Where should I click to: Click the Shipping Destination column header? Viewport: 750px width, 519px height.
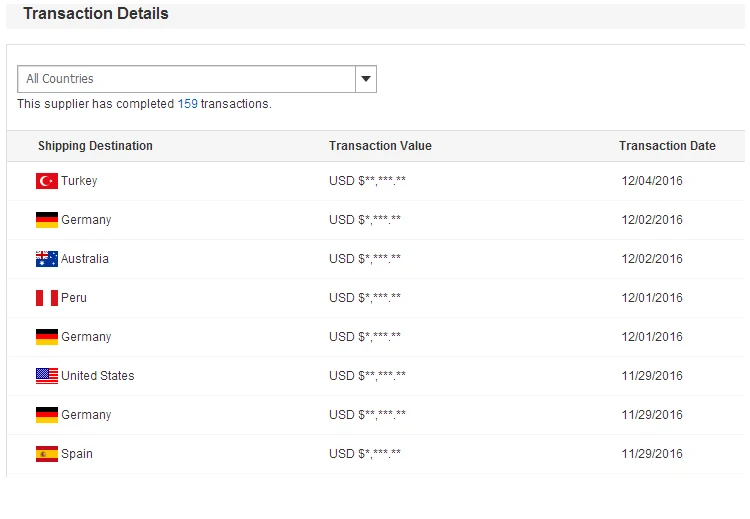(95, 146)
